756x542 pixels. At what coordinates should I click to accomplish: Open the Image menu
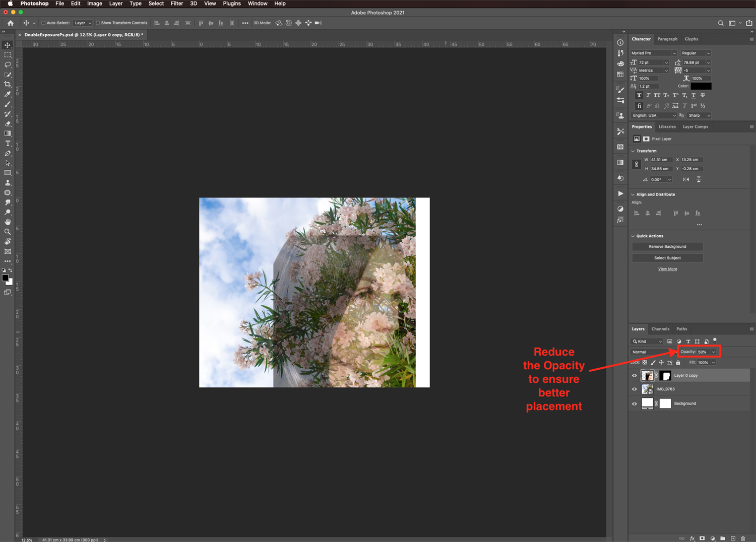click(94, 4)
